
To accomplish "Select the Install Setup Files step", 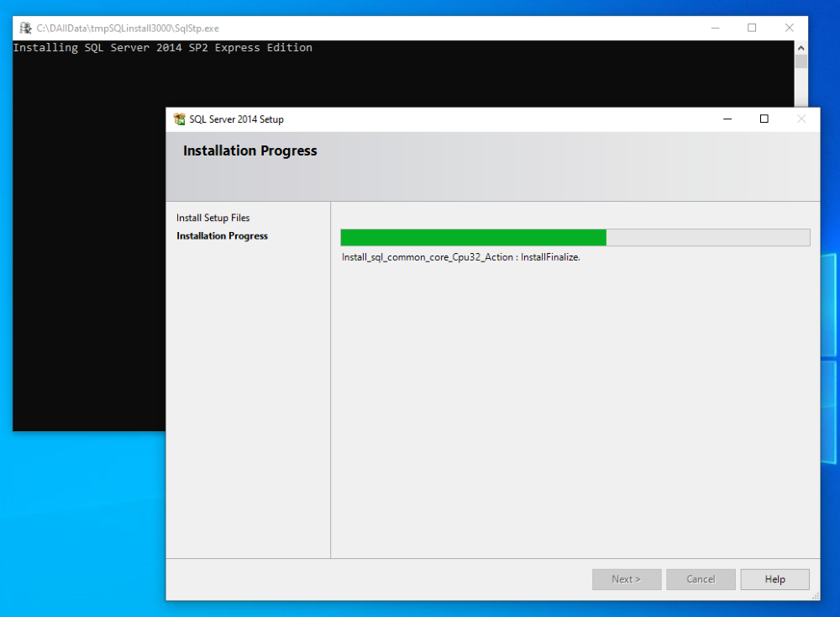I will click(x=213, y=218).
